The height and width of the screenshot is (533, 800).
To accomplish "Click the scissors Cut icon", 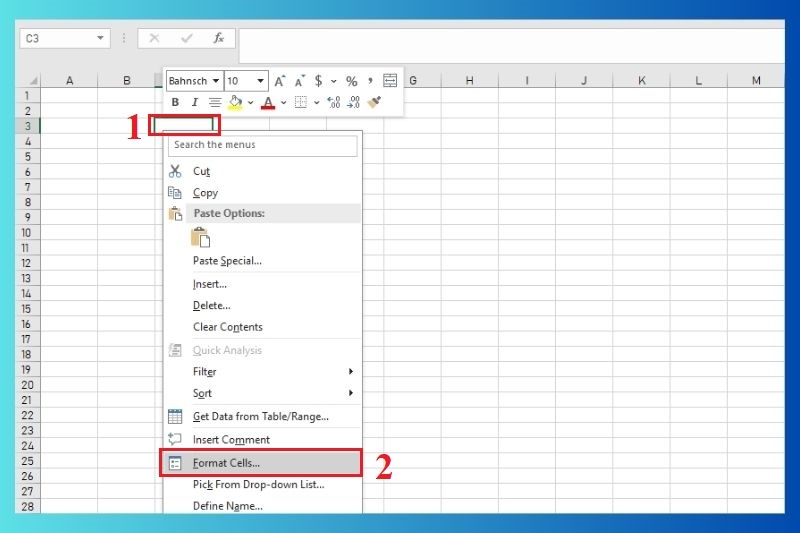I will (175, 171).
